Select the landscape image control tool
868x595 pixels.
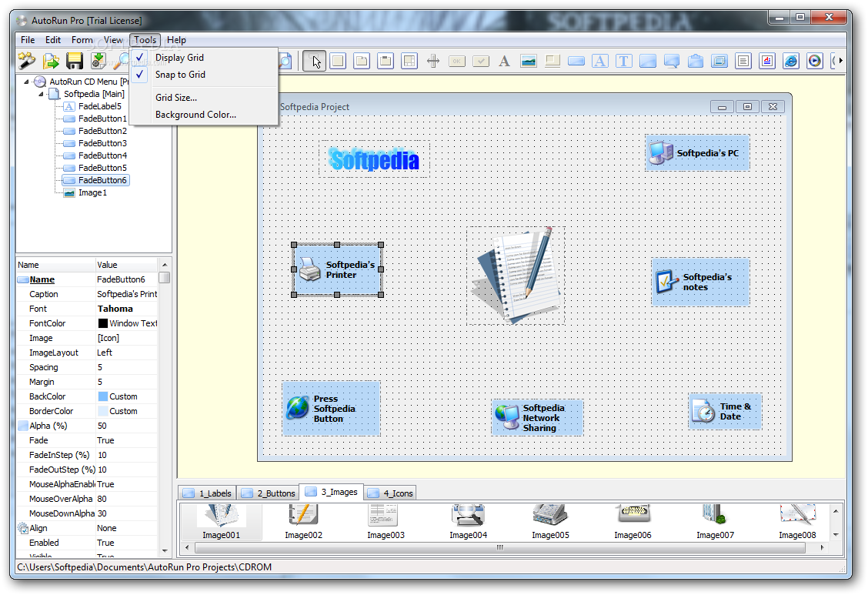tap(529, 61)
